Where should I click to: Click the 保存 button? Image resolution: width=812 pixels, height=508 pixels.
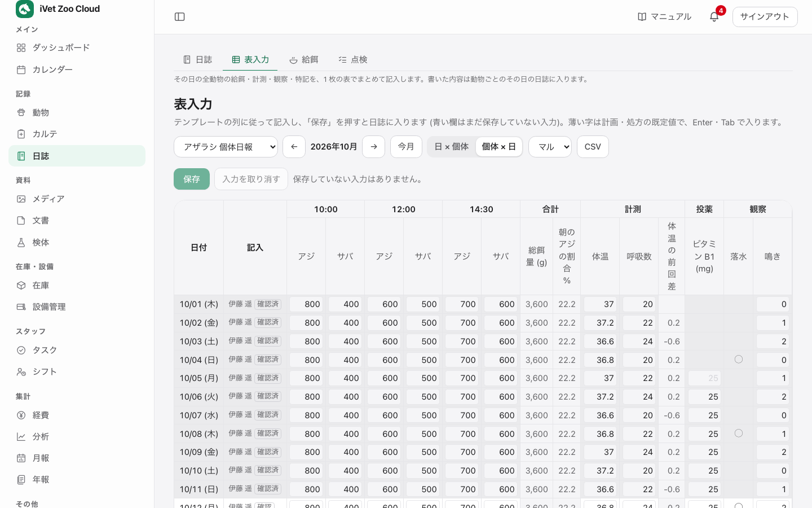click(x=192, y=179)
